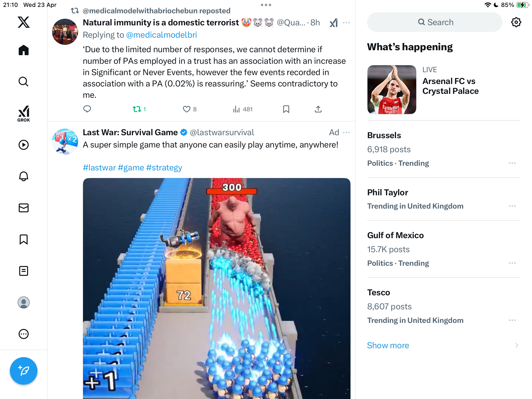Open the Lists icon in sidebar

[24, 271]
